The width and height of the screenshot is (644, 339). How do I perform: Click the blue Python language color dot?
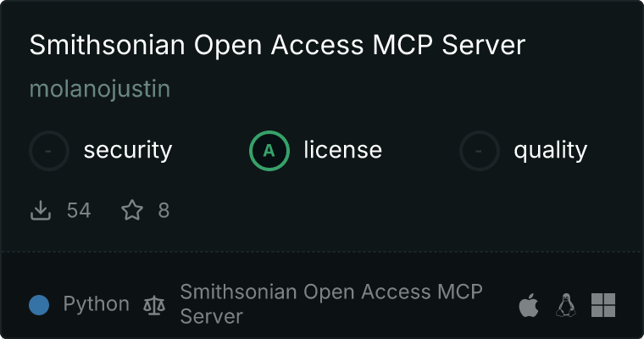pos(39,305)
